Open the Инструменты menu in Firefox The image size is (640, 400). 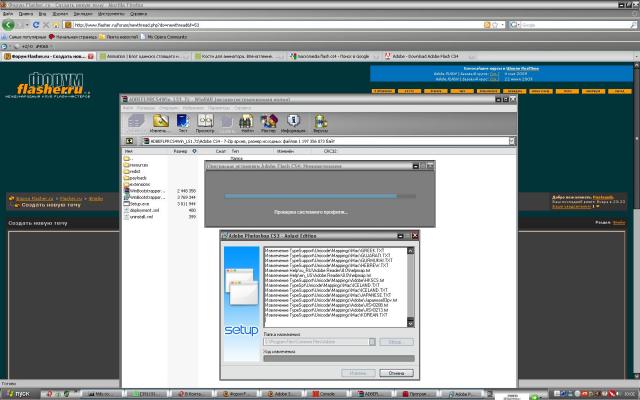(x=111, y=14)
